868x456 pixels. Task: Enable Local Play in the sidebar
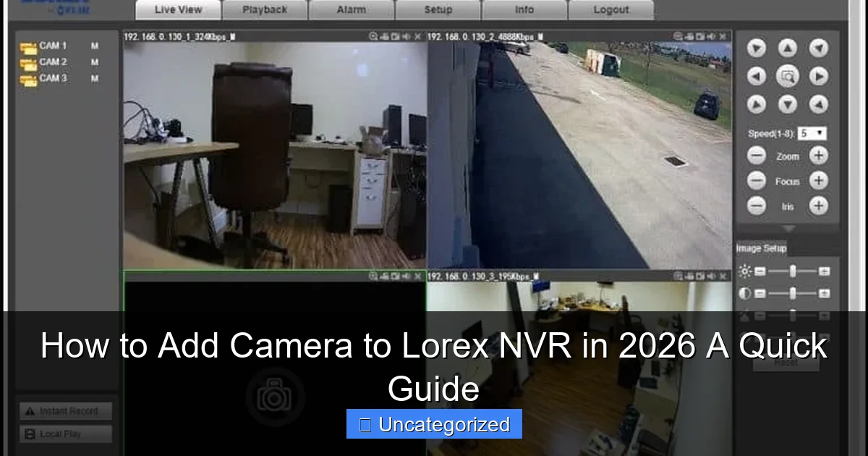click(x=65, y=433)
